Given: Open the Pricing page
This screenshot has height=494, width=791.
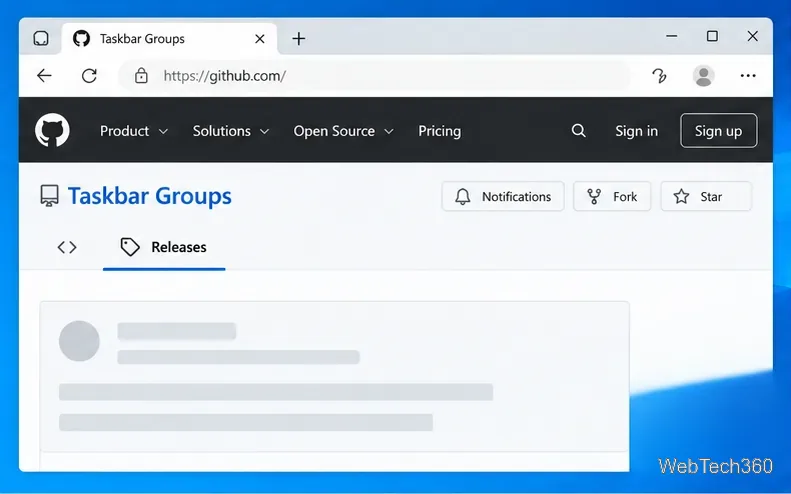Looking at the screenshot, I should click(439, 131).
